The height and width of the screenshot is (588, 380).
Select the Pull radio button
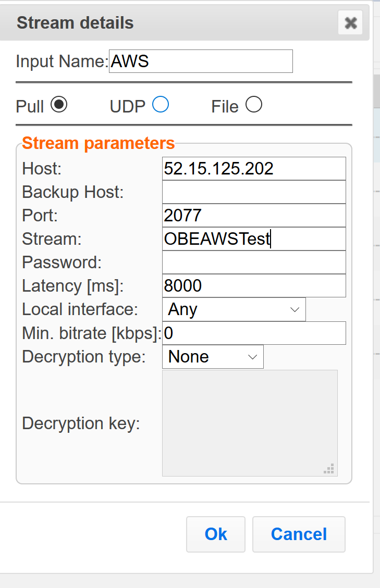click(x=59, y=104)
